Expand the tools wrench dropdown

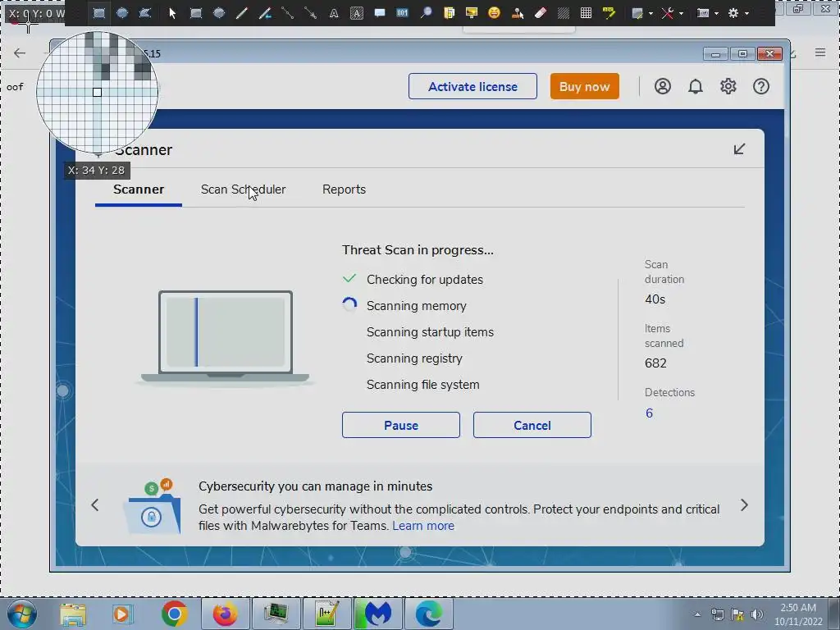pyautogui.click(x=672, y=13)
